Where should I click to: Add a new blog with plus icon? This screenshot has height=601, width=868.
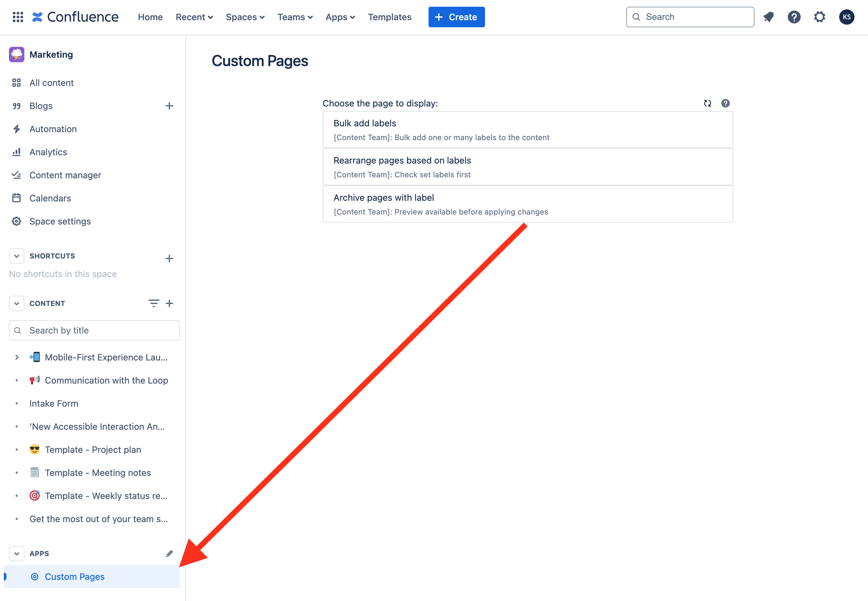click(169, 106)
